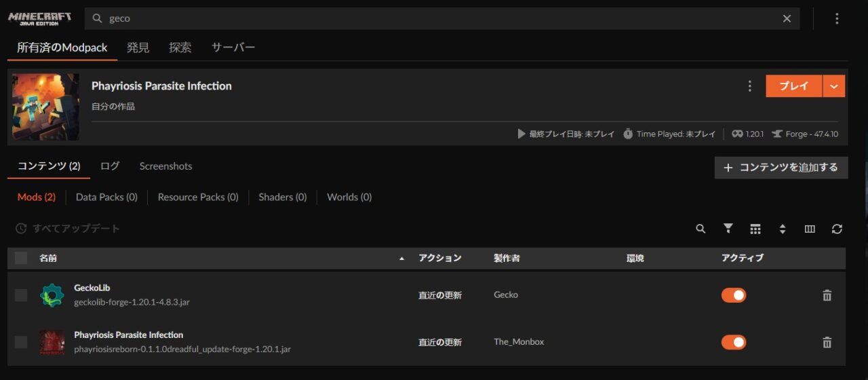Open modpack options three-dot menu
Image resolution: width=868 pixels, height=380 pixels.
(749, 86)
